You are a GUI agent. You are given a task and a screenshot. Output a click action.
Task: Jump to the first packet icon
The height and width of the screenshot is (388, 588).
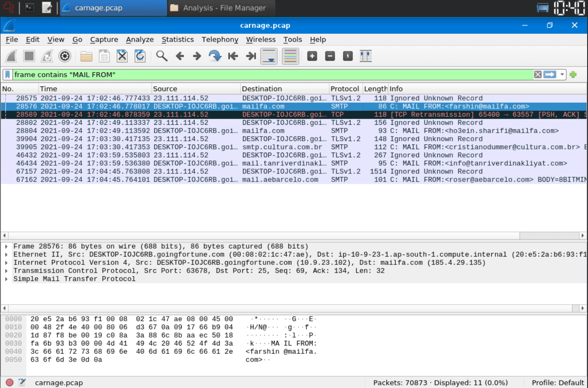click(x=233, y=56)
